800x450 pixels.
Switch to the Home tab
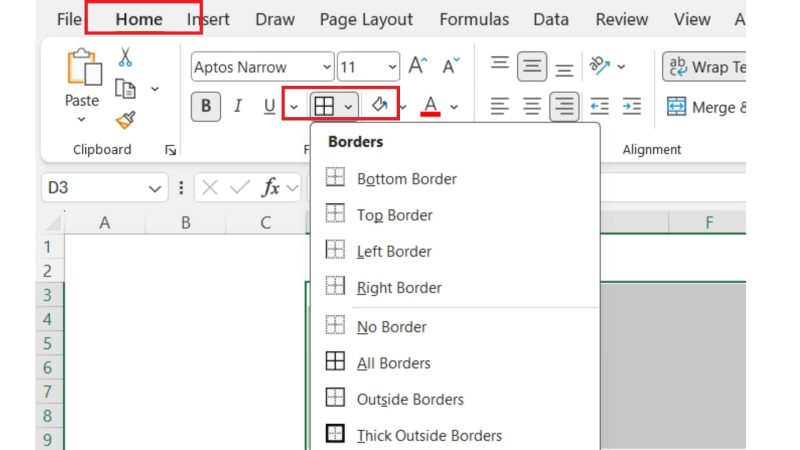tap(139, 19)
